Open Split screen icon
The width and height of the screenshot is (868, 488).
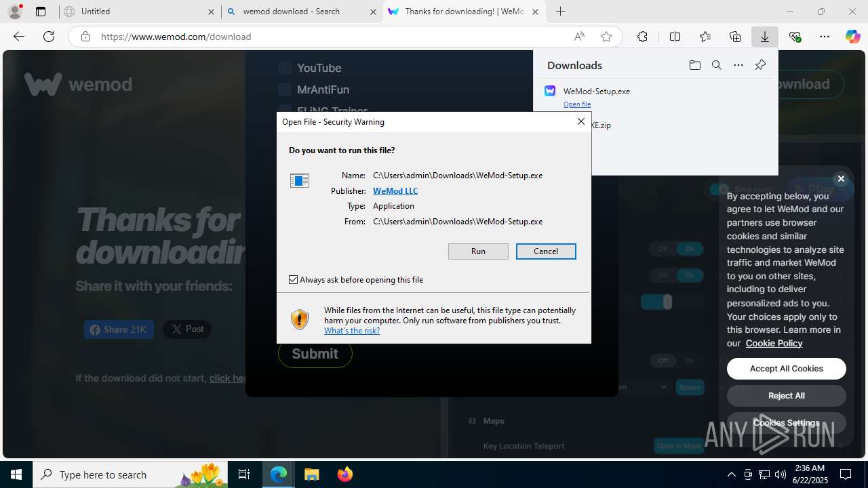(x=675, y=37)
